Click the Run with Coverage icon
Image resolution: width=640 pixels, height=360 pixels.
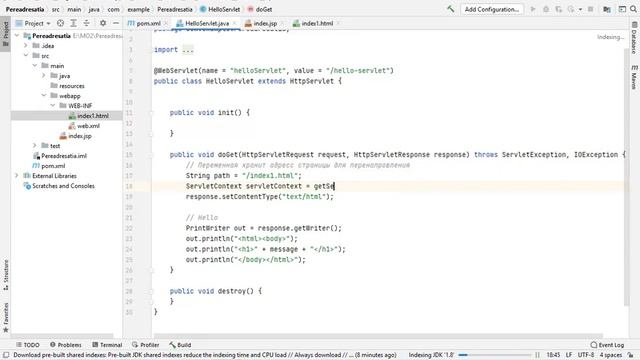point(558,9)
